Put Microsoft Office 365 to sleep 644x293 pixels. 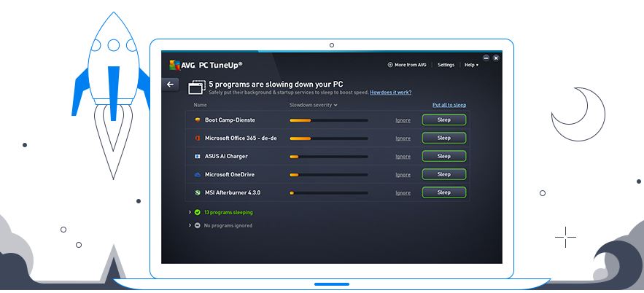click(444, 138)
